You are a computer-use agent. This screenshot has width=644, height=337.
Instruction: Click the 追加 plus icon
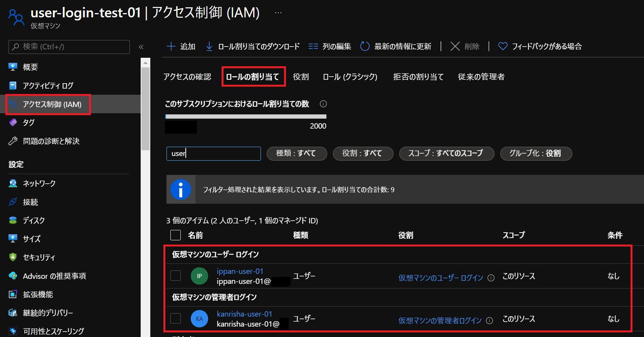tap(171, 47)
